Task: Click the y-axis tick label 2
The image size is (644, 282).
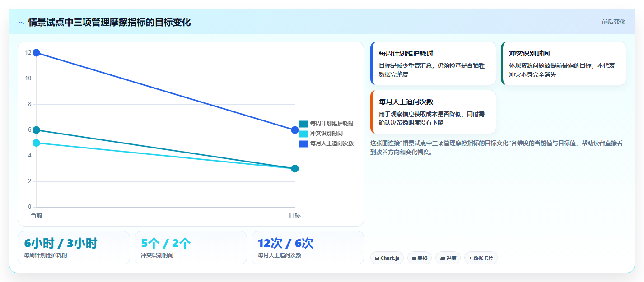Action: pos(30,181)
